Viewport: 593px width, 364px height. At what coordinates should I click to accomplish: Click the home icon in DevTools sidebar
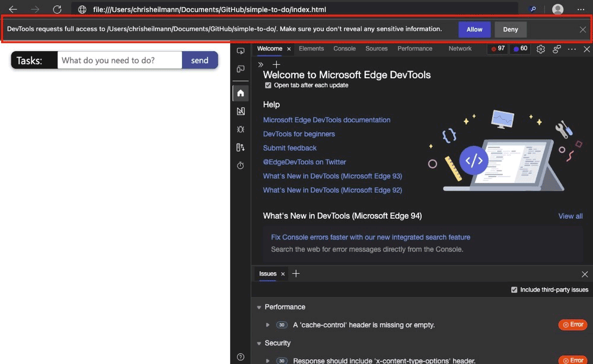tap(240, 92)
